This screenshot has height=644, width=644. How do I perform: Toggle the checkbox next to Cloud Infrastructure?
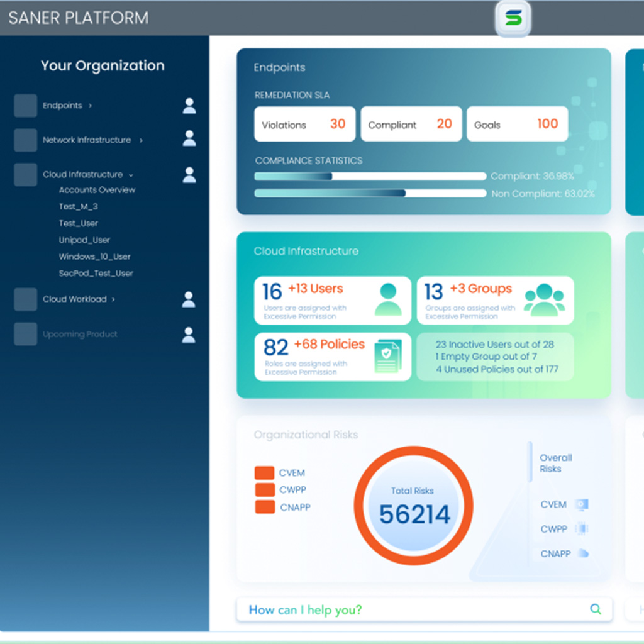[x=26, y=175]
